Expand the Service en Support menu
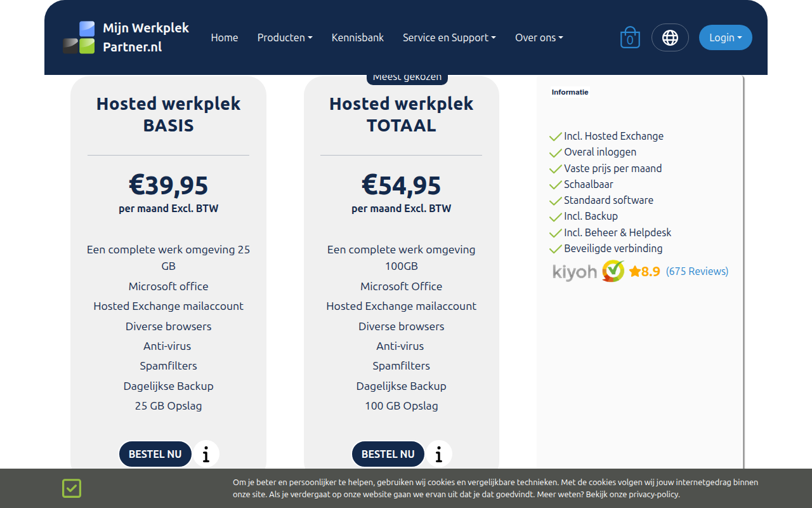812x508 pixels. [449, 37]
